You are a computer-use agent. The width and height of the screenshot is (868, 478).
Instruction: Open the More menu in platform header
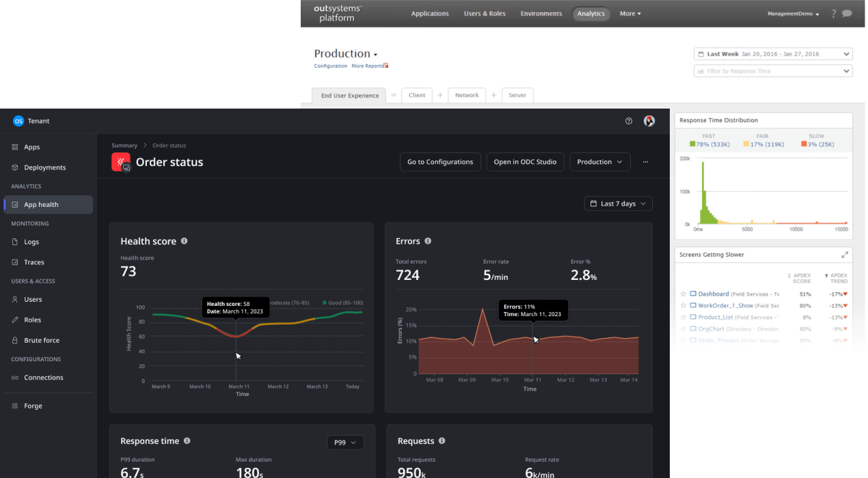click(x=630, y=14)
